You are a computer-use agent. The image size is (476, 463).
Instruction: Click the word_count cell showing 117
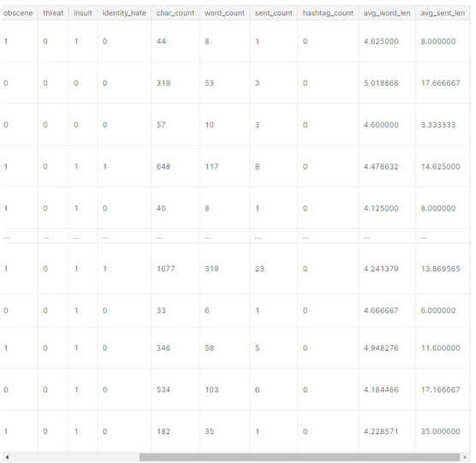point(224,167)
